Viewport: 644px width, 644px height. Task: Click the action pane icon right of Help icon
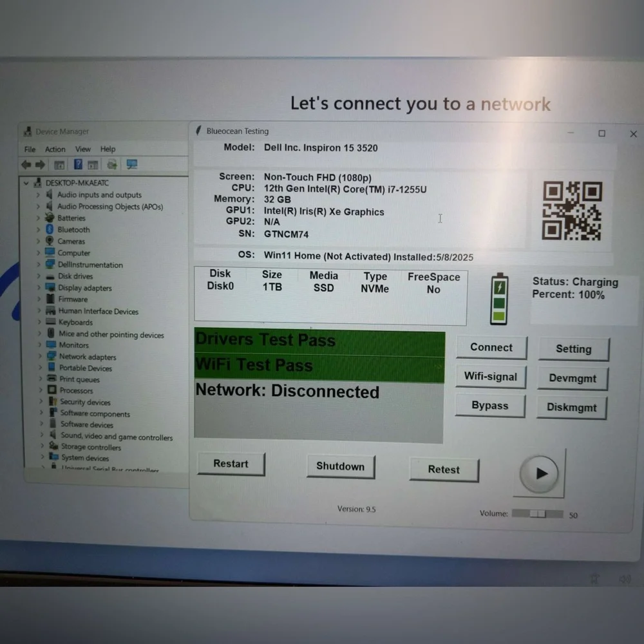(93, 165)
